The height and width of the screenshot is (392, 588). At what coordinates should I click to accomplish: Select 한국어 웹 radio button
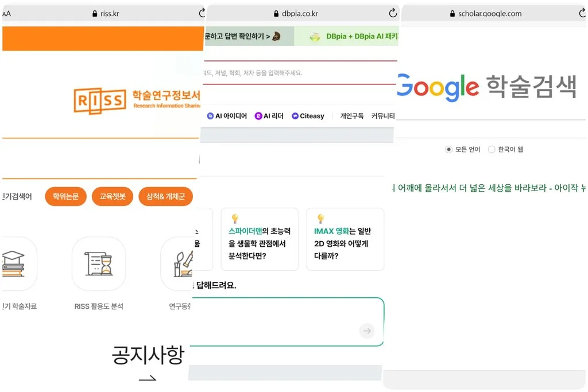tap(492, 150)
